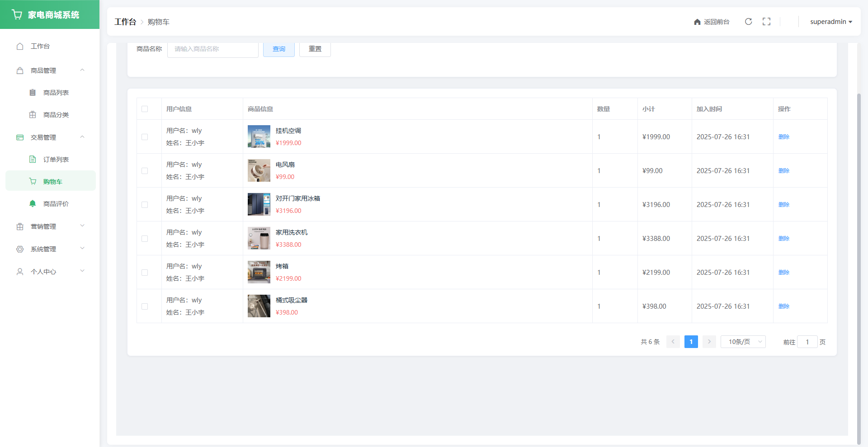Screen dimensions: 868x447
Task: Check the 挂机空调 row checkbox
Action: [145, 137]
